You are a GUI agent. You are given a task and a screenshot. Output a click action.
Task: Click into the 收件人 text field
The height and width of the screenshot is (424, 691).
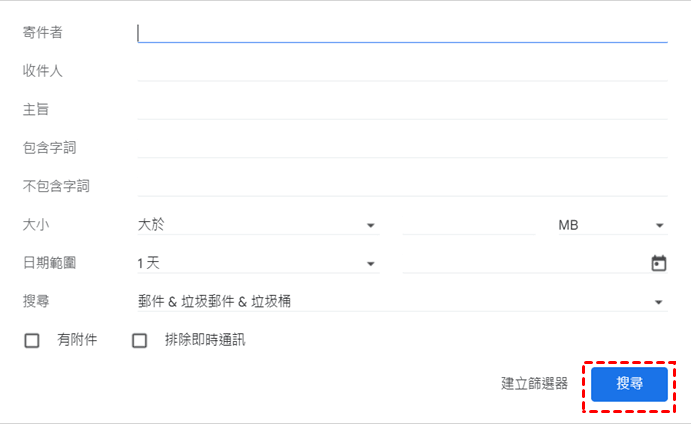click(x=402, y=71)
